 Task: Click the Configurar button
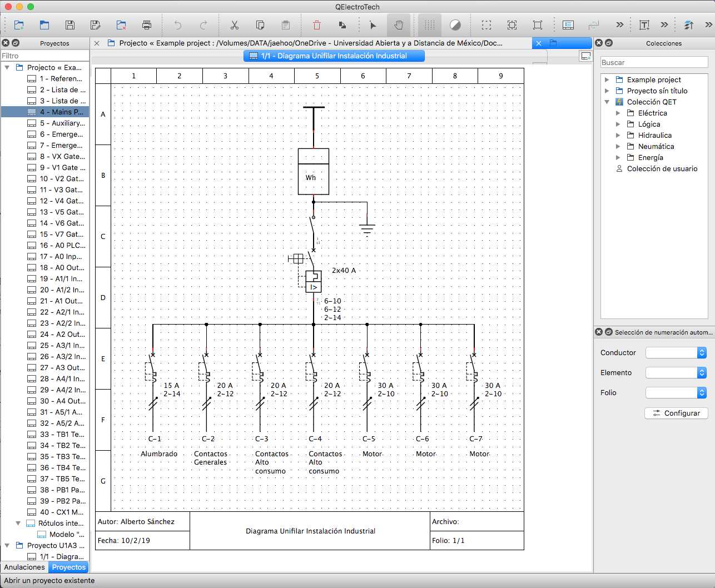pos(676,413)
